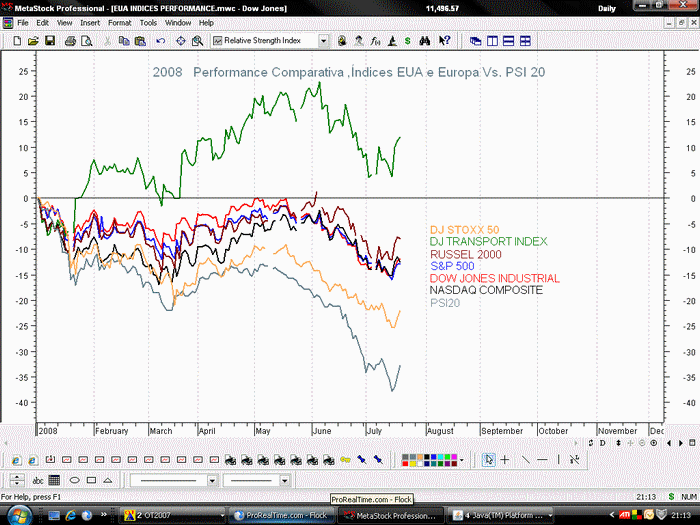Open the Insert menu
The height and width of the screenshot is (525, 700).
pos(90,23)
